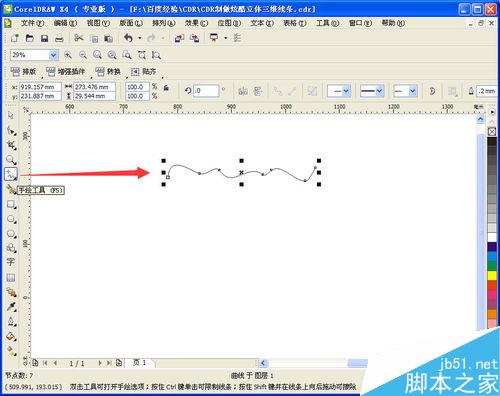Click the Zoom In magnifier
Screen dimensions: 500x396
(x=68, y=55)
